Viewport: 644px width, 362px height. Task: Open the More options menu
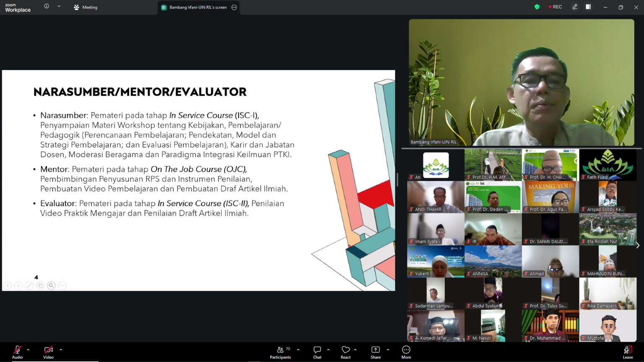click(406, 352)
